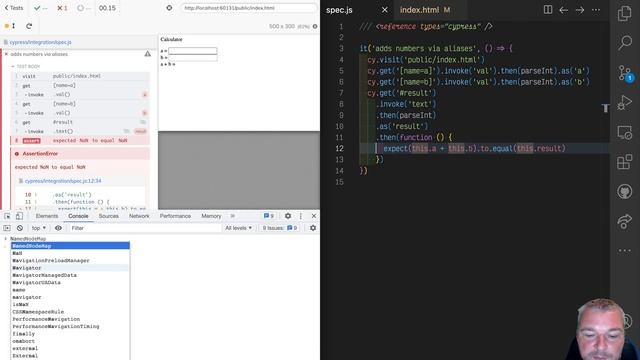Focus the Cypress URL address bar

(249, 8)
